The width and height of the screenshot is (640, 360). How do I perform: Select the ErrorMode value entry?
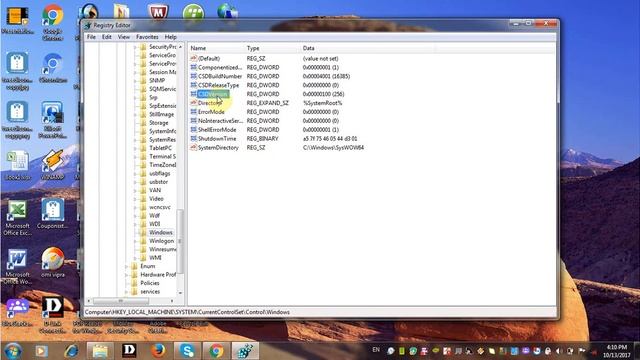click(x=211, y=112)
